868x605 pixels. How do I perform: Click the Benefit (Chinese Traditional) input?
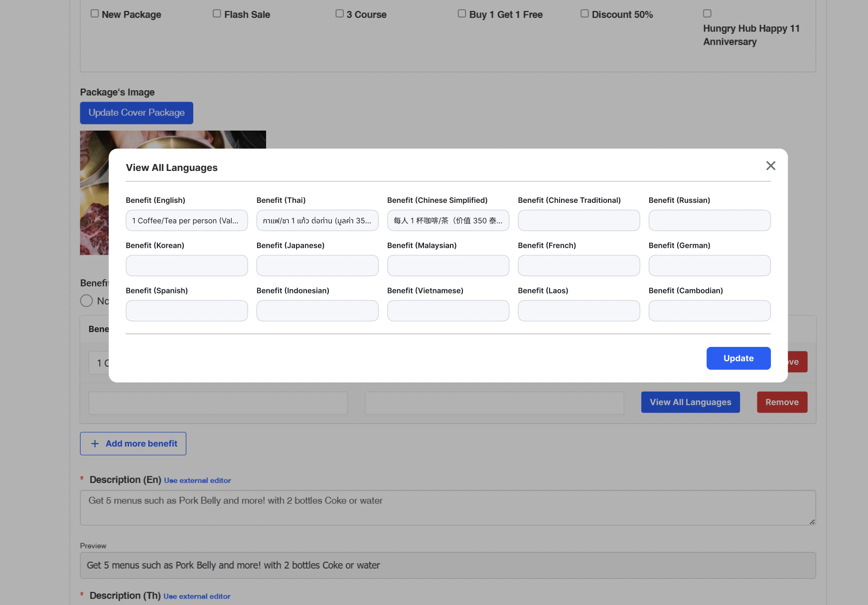(579, 221)
